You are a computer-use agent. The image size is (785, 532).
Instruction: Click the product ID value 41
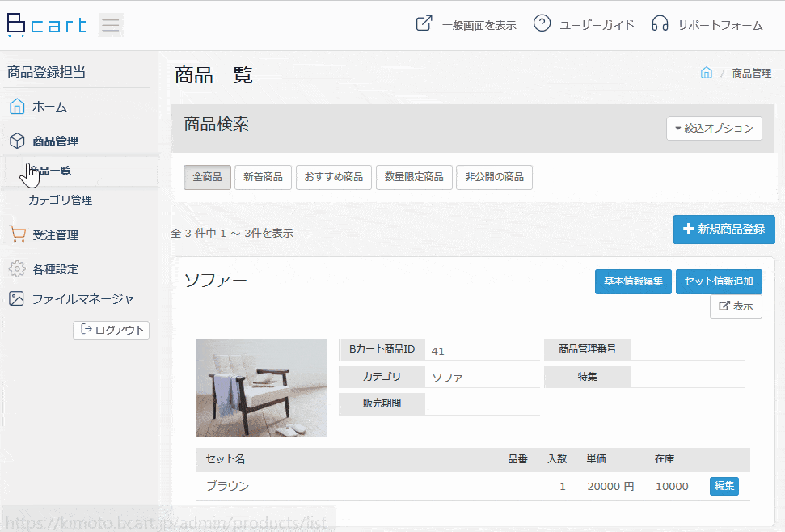[x=438, y=352]
